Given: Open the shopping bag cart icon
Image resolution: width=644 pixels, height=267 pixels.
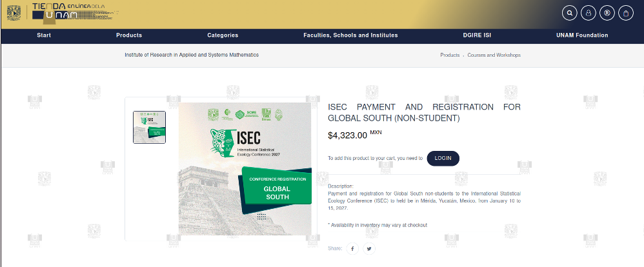Looking at the screenshot, I should 626,13.
